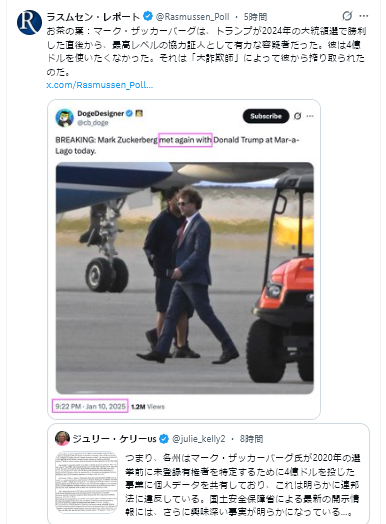Open the airport tarmac photo
This screenshot has width=386, height=524.
pos(184,278)
